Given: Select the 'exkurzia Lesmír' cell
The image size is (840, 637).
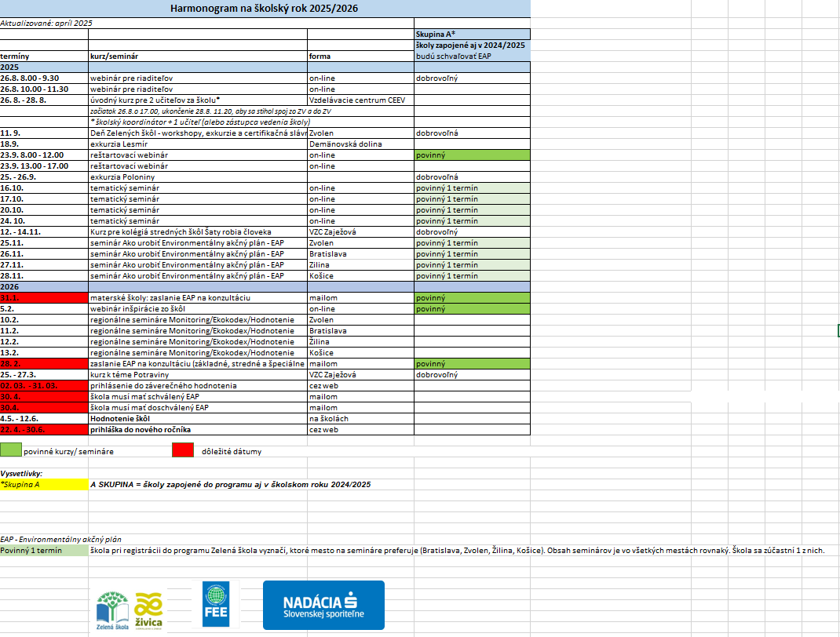Looking at the screenshot, I should [198, 144].
